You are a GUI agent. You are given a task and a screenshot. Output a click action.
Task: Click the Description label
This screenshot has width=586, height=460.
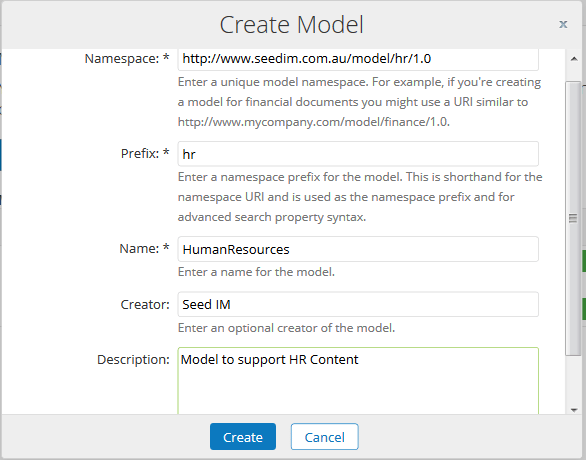coord(133,359)
